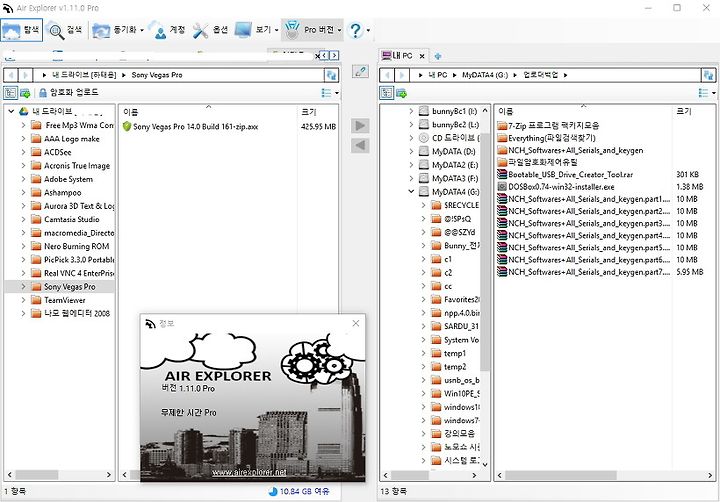Click the 10.84 GB 여유 free space indicator

(299, 491)
